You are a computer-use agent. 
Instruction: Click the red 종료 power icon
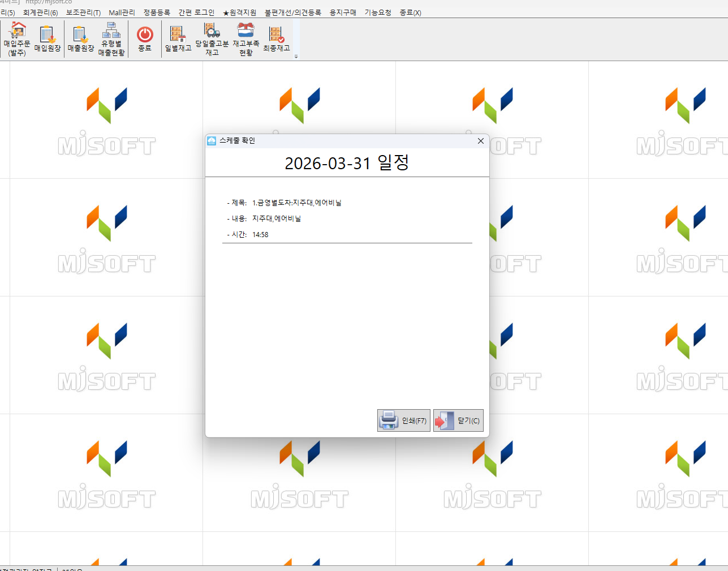(145, 38)
